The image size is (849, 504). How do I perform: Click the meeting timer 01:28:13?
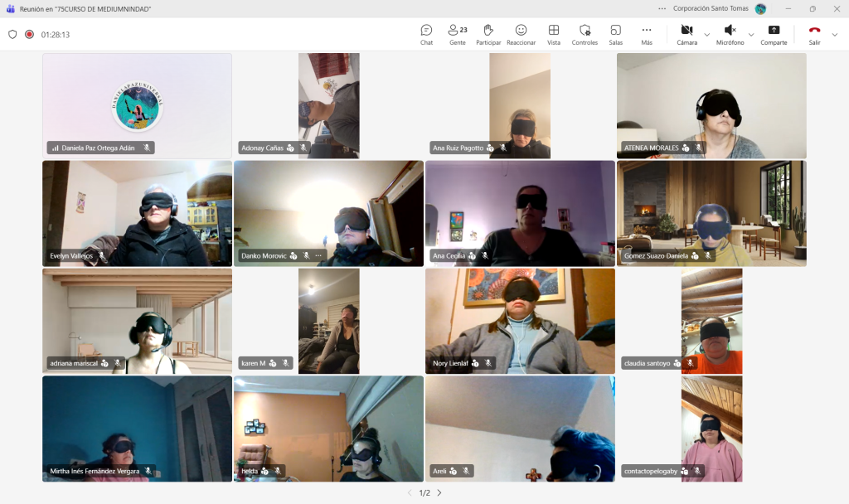tap(56, 35)
